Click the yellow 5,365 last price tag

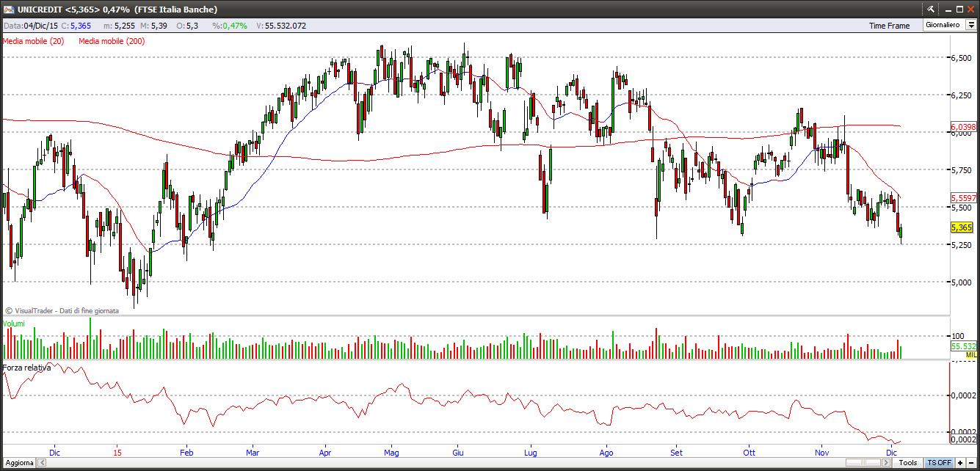coord(961,227)
